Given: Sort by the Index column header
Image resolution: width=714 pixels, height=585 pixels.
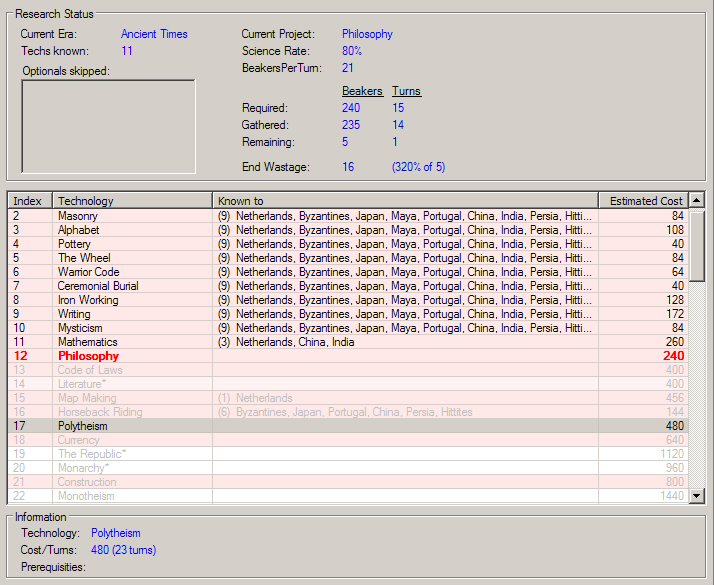Looking at the screenshot, I should 30,200.
